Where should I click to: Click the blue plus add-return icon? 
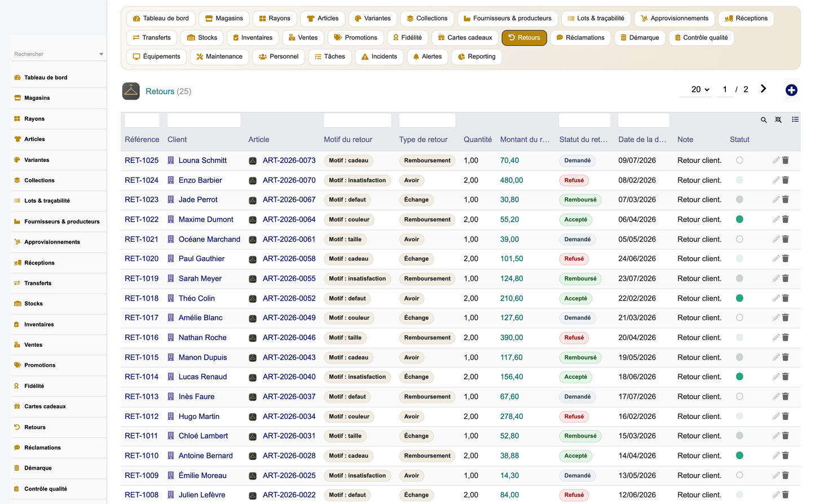pyautogui.click(x=791, y=90)
